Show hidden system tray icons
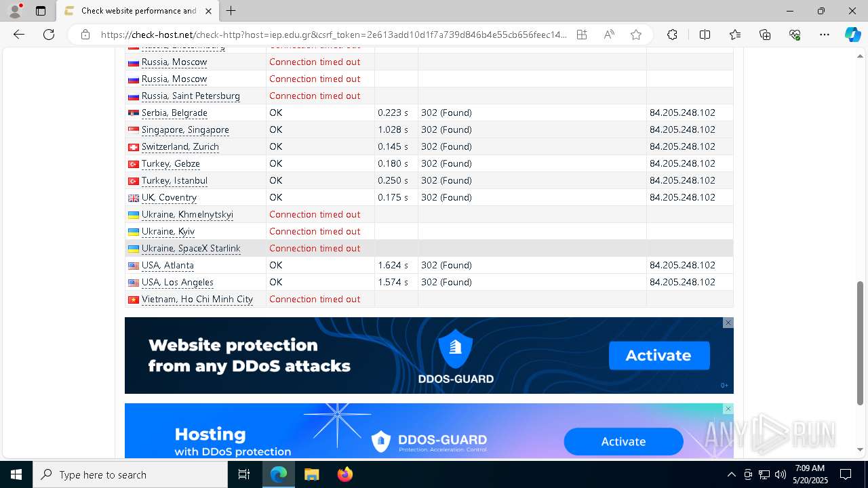 point(731,474)
